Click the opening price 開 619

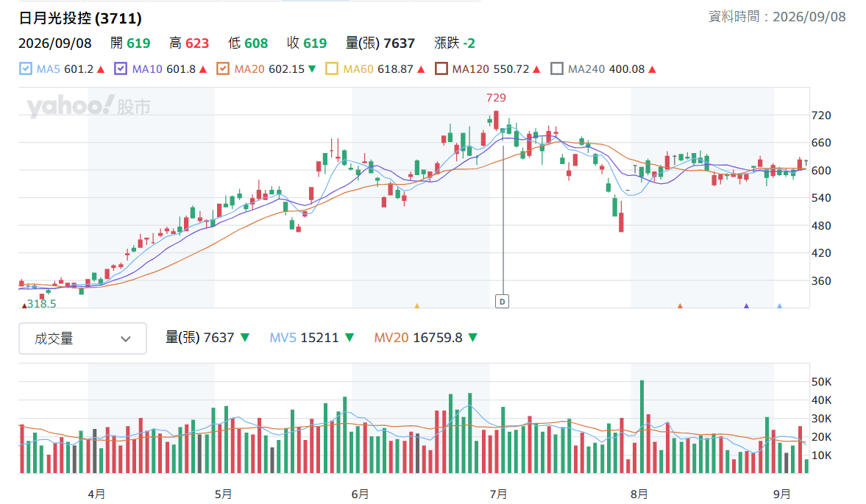pos(130,43)
